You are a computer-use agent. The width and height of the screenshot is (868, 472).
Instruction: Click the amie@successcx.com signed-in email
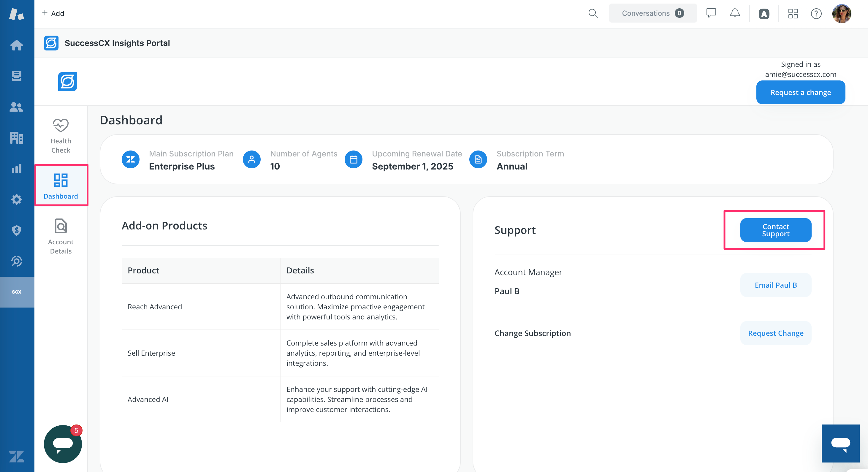(x=801, y=75)
